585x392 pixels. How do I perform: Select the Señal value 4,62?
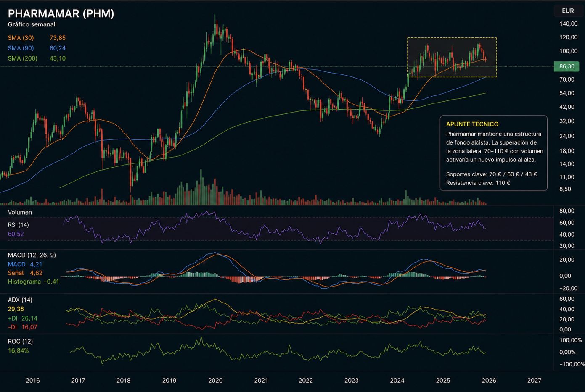(36, 273)
